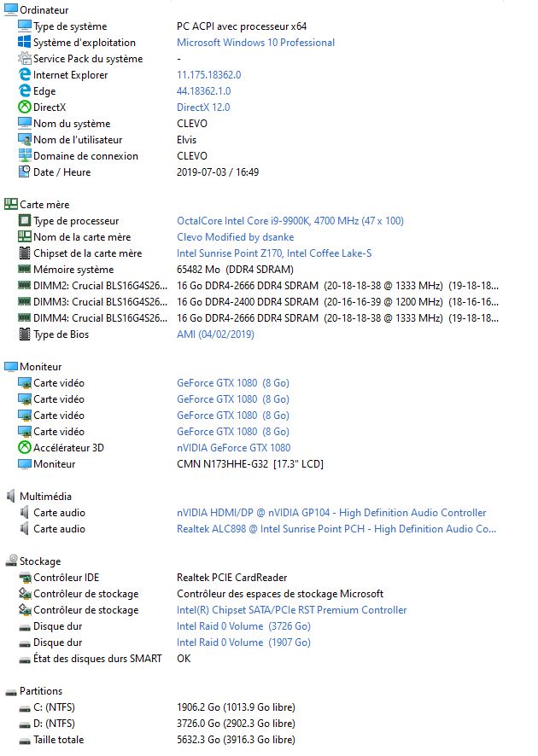538x756 pixels.
Task: Click the Multimédia speaker icon
Action: [x=10, y=496]
